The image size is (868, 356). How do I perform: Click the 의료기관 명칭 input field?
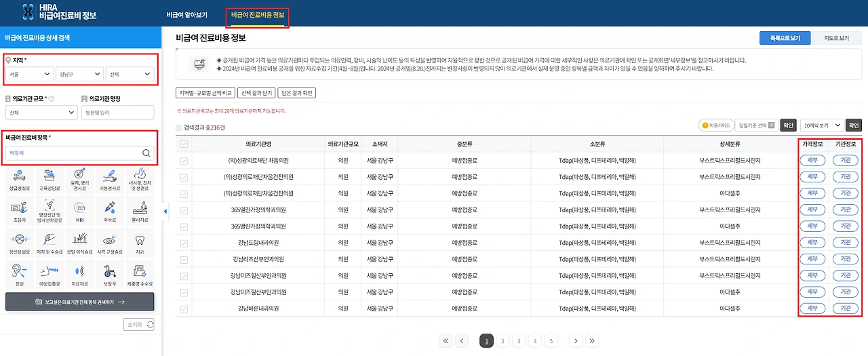117,113
